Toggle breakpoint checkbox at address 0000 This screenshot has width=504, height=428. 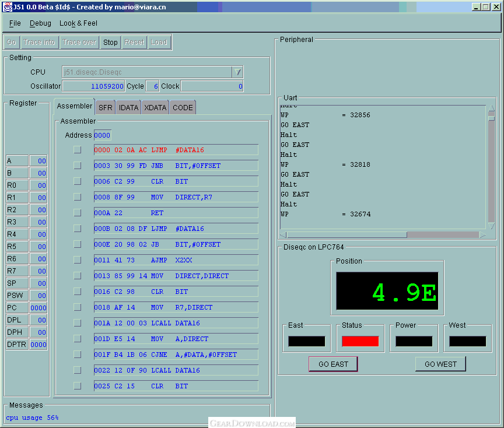pos(78,150)
